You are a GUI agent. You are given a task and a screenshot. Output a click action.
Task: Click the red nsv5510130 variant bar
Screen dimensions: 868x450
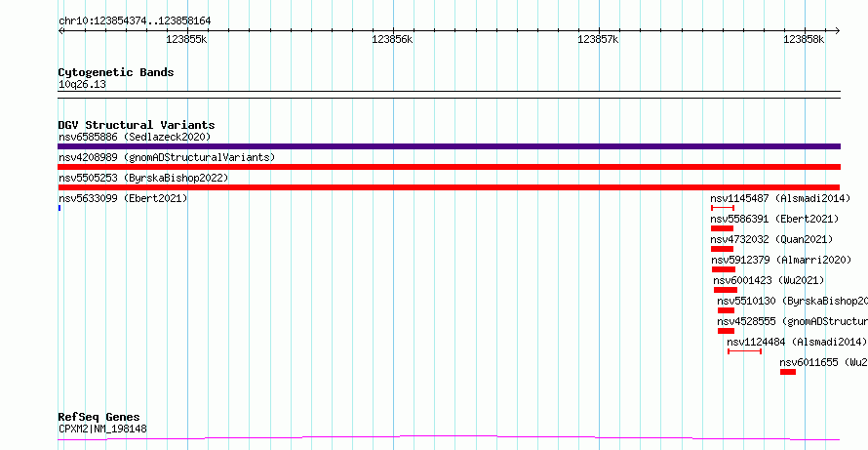pyautogui.click(x=726, y=310)
